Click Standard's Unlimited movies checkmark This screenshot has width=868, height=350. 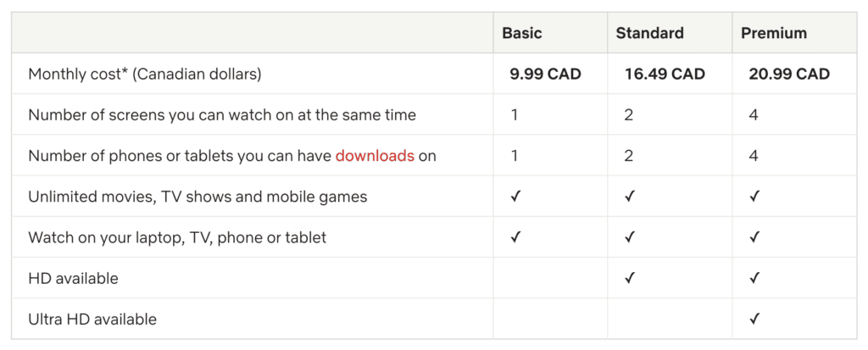[629, 196]
